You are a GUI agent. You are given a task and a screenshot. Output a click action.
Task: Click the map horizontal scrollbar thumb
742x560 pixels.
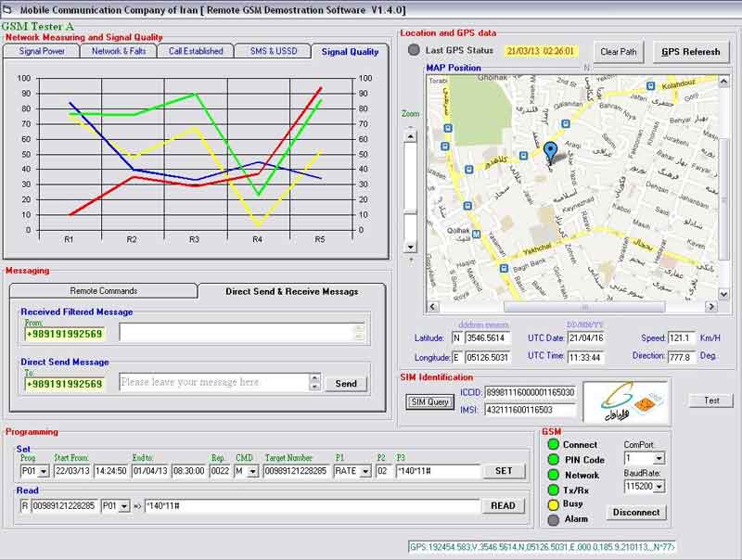point(584,307)
